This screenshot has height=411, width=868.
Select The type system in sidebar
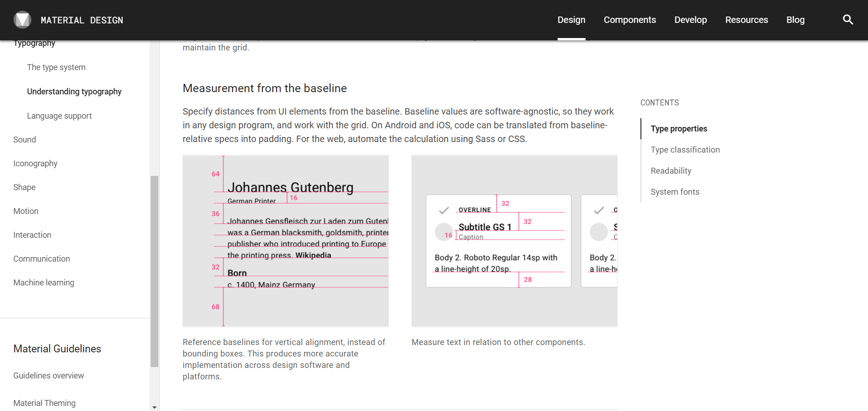tap(56, 67)
